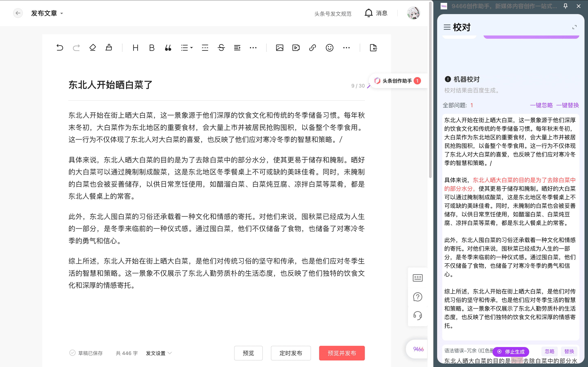Viewport: 588px width, 367px height.
Task: Open the list style dropdown arrow
Action: click(192, 48)
